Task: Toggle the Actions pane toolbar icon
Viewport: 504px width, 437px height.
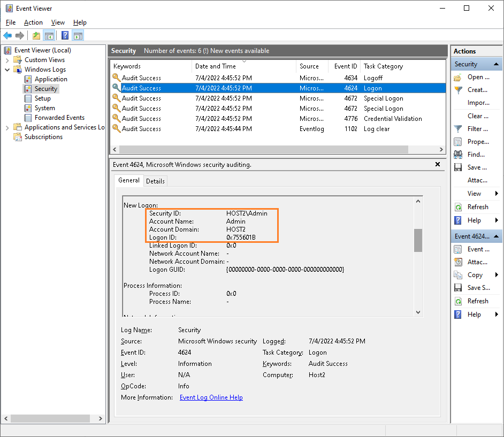Action: [x=77, y=35]
